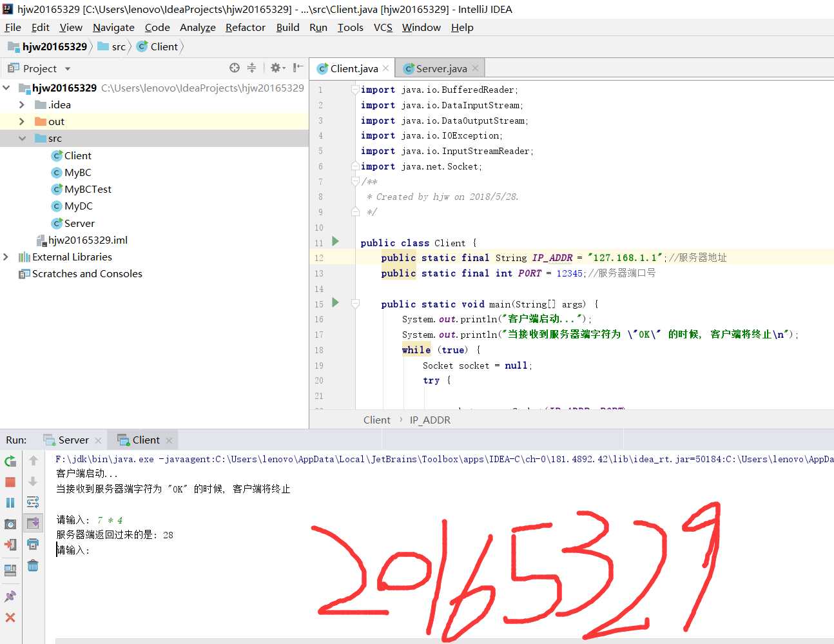
Task: Print the console output
Action: (x=33, y=545)
